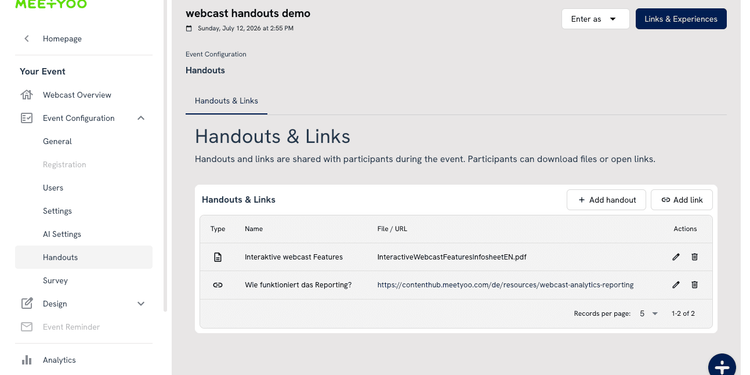750x375 pixels.
Task: Click the Actions column header
Action: click(x=685, y=229)
